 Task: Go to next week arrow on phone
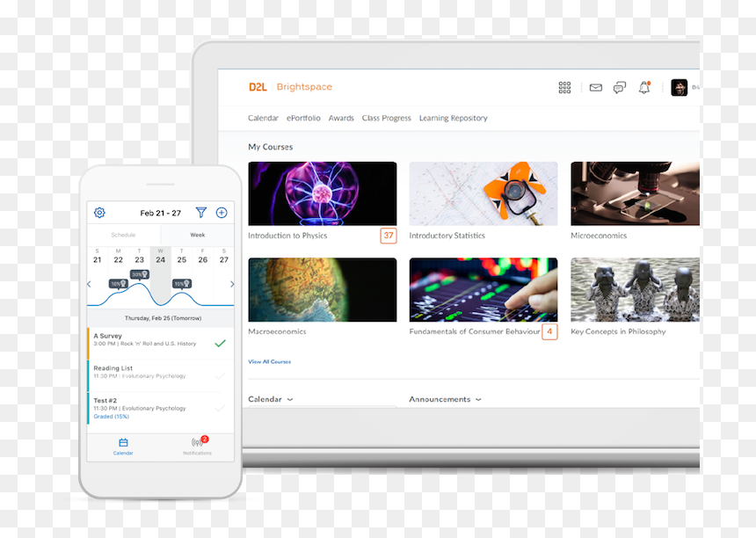point(232,284)
